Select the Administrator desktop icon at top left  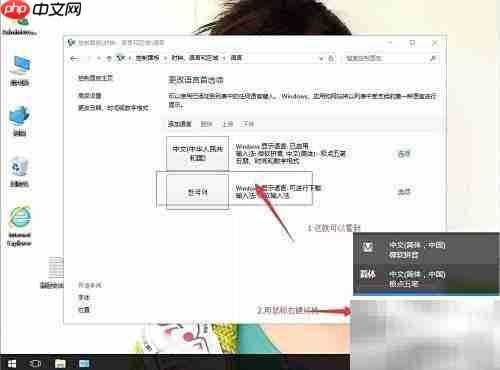19,26
